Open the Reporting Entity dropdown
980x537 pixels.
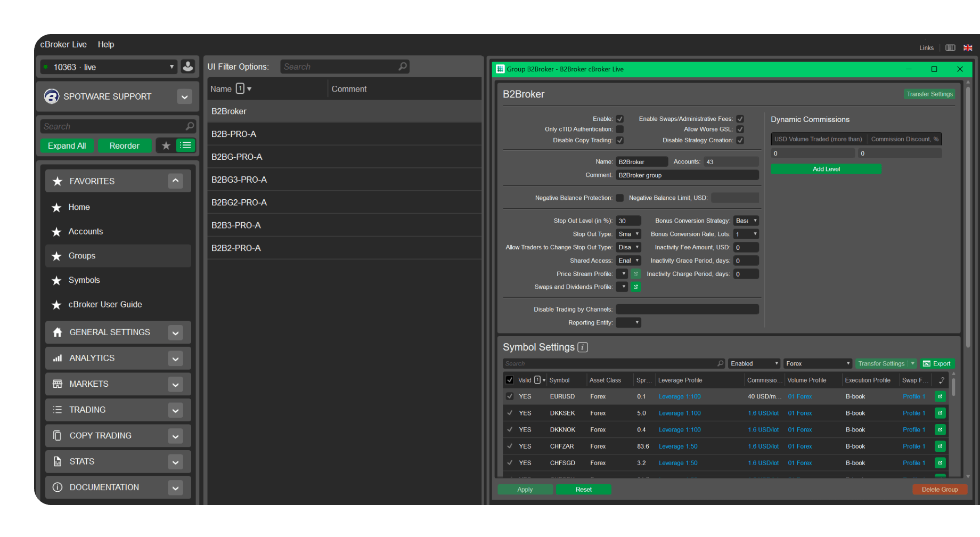click(x=628, y=322)
